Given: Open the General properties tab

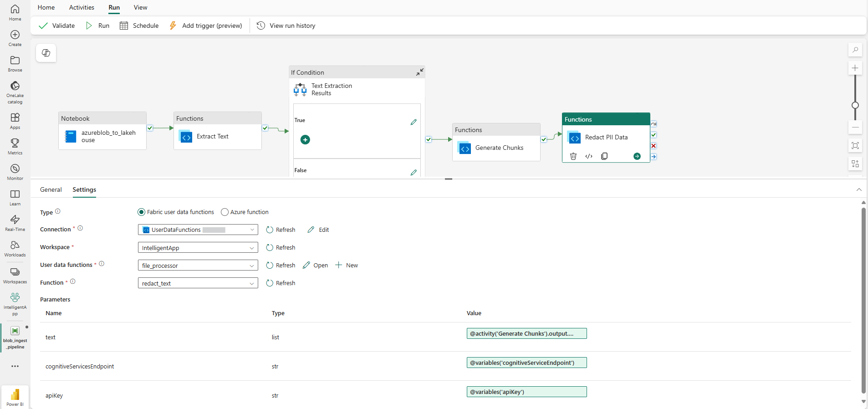Looking at the screenshot, I should (51, 189).
